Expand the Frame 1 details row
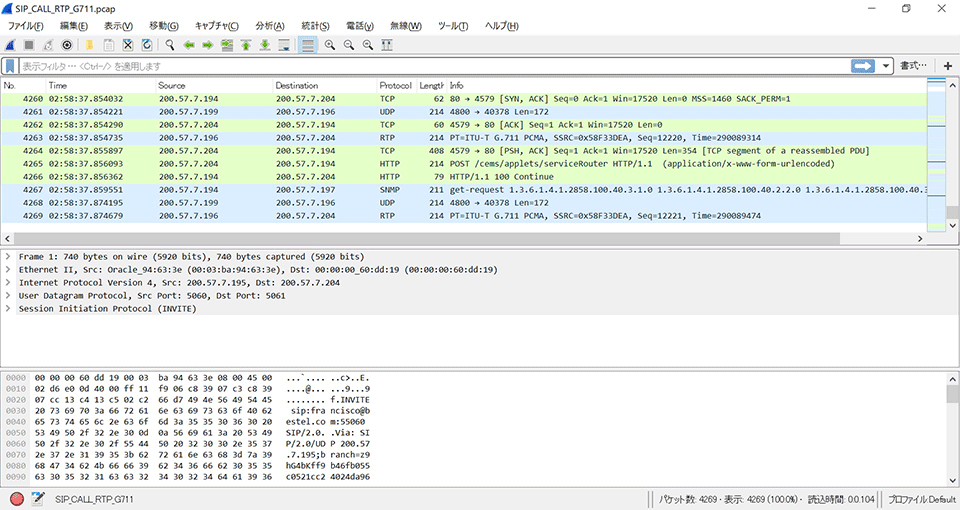960x510 pixels. 8,257
